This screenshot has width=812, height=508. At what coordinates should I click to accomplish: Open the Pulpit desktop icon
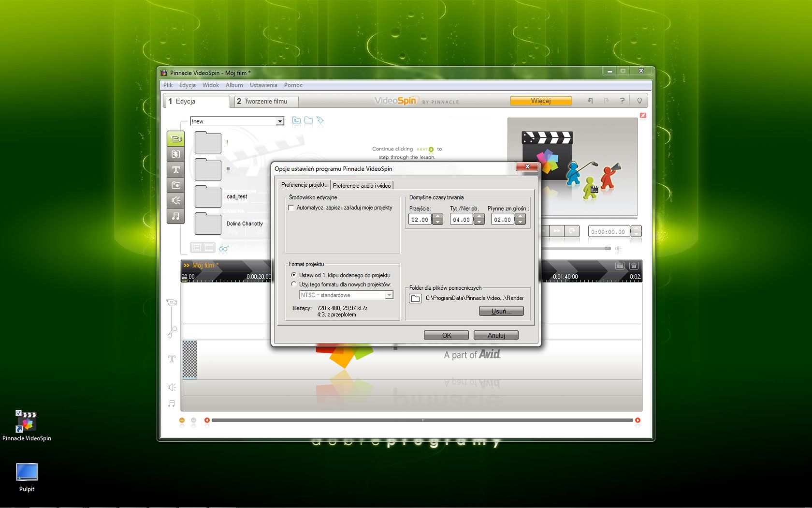(x=27, y=478)
